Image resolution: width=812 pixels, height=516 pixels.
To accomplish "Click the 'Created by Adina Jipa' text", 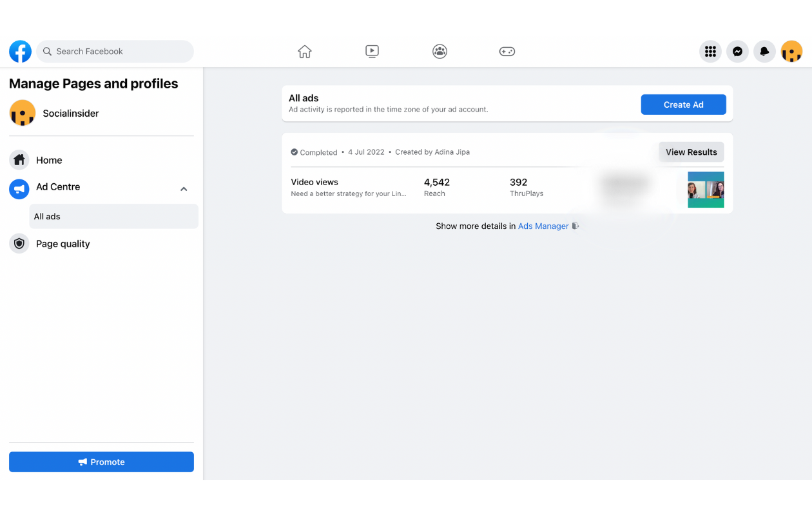I will [x=432, y=152].
